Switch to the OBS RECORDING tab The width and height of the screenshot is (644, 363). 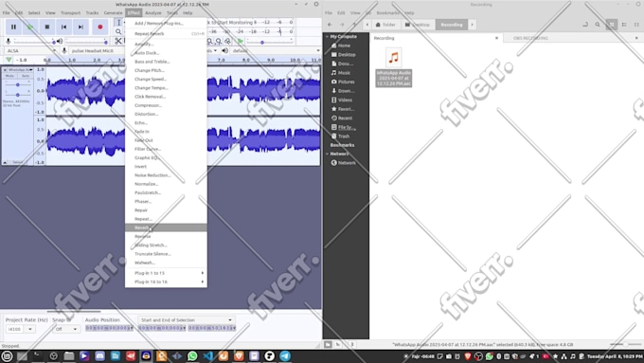(x=530, y=38)
